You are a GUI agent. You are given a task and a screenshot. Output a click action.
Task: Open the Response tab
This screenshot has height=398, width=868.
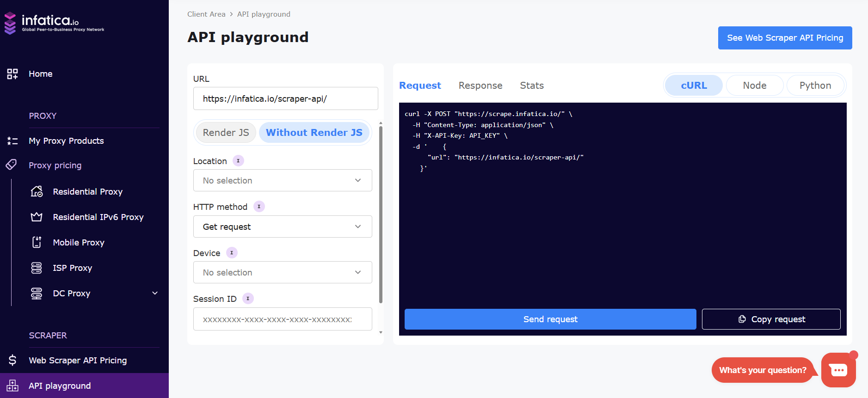[x=480, y=86]
